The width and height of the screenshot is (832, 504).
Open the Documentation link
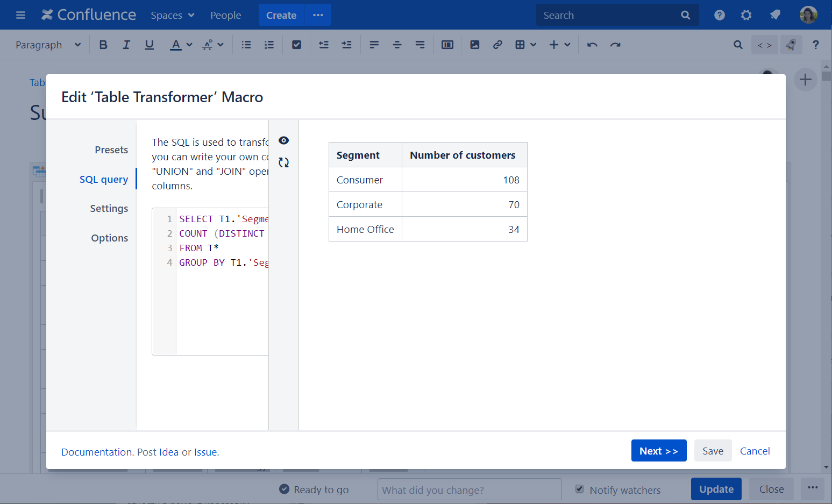coord(96,452)
